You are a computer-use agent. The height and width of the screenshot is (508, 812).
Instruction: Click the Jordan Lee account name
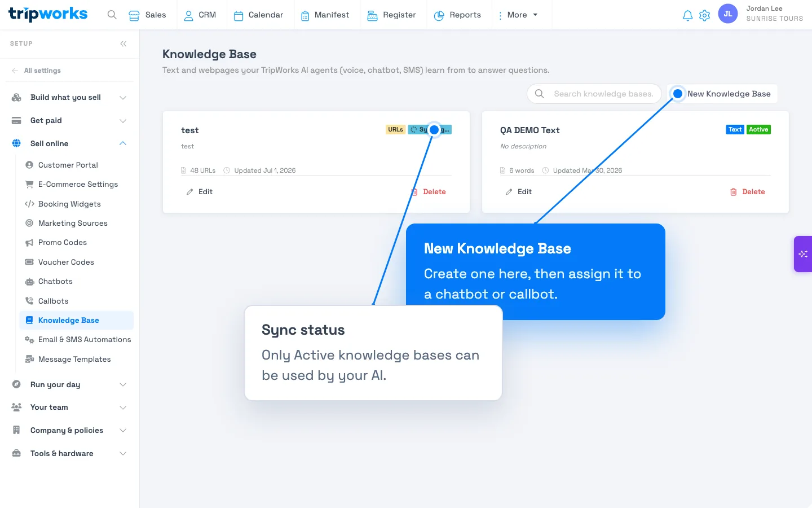coord(764,8)
